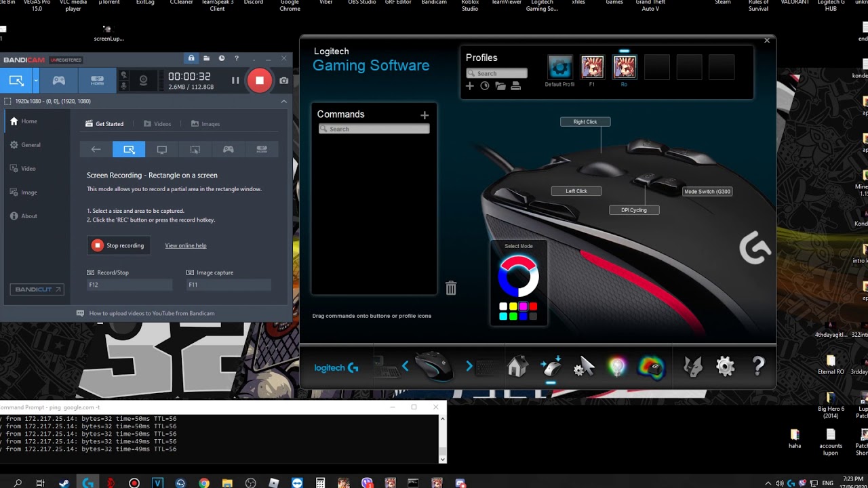Open the import/export folder icon in Profiles
The width and height of the screenshot is (868, 488).
point(500,86)
